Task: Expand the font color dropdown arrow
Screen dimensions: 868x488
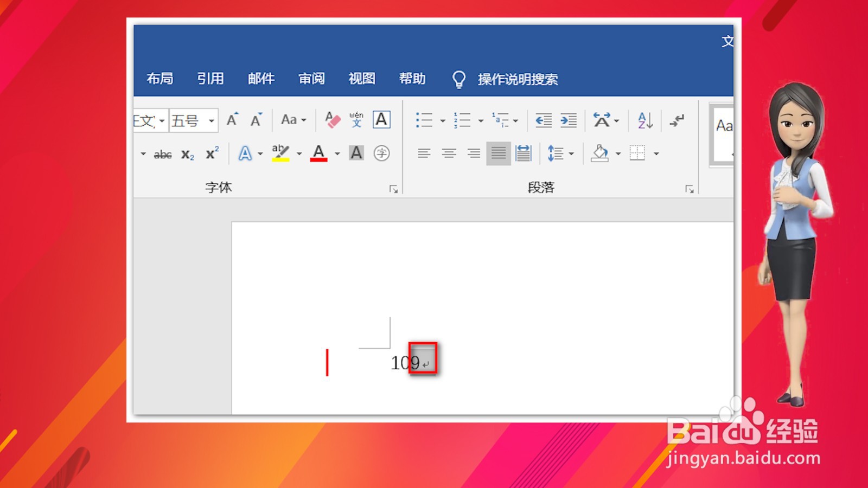Action: [x=337, y=154]
